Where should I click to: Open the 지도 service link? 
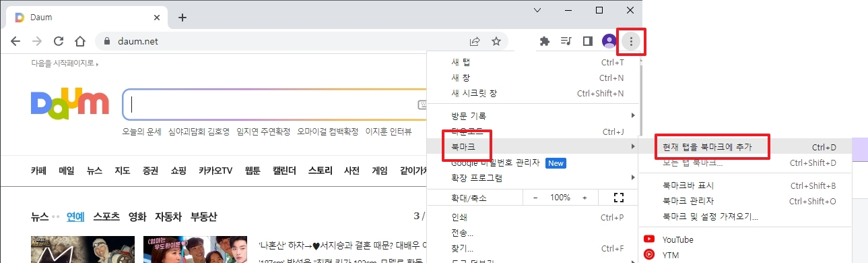(123, 171)
